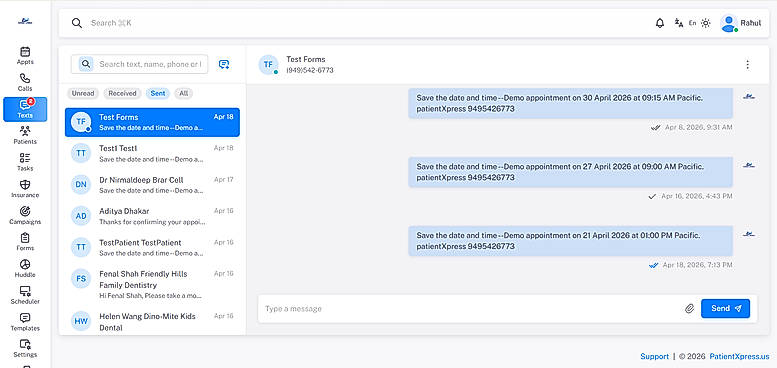The width and height of the screenshot is (777, 368).
Task: Go to the Forms sidebar item
Action: [x=25, y=242]
